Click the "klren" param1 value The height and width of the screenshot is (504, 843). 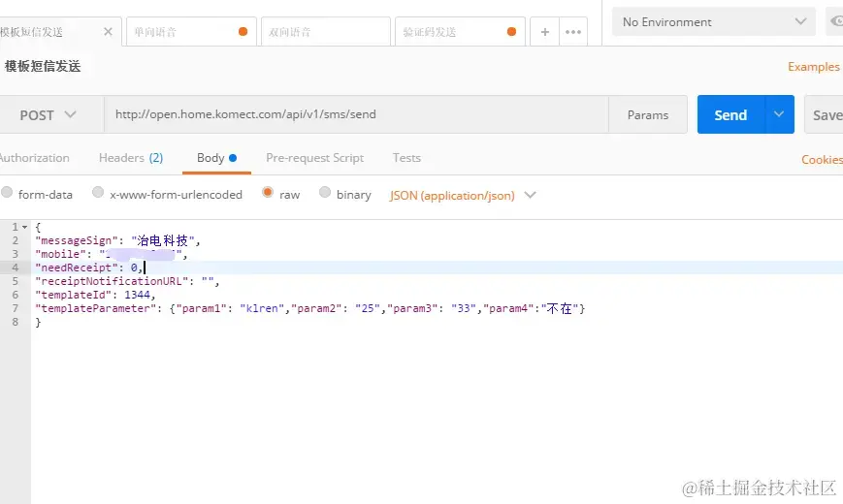click(262, 308)
